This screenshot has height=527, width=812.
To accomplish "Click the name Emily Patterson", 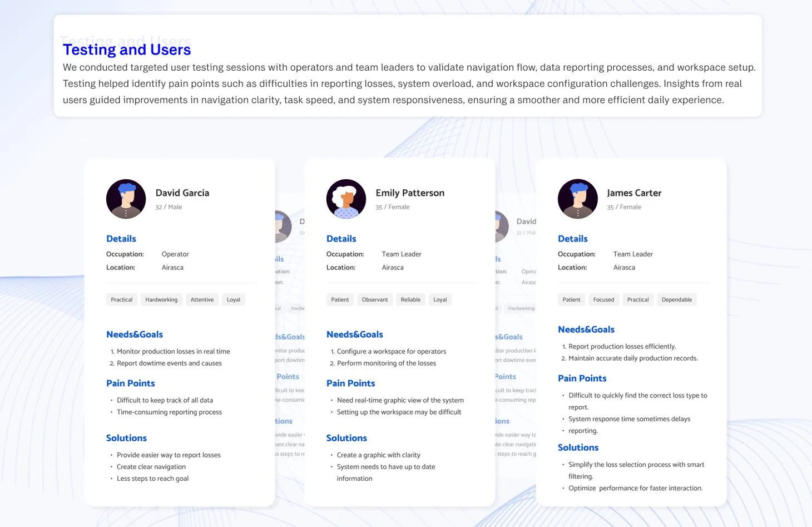I will pos(410,193).
